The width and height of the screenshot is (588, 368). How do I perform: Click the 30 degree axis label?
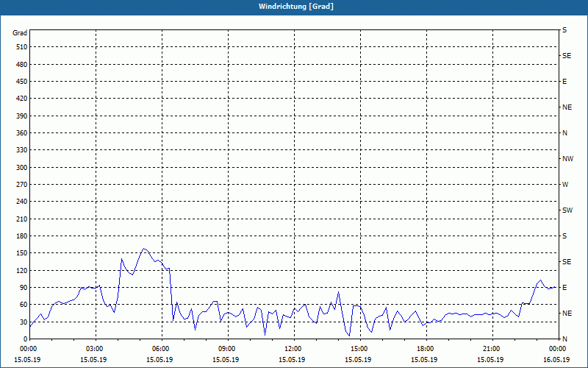pos(24,322)
